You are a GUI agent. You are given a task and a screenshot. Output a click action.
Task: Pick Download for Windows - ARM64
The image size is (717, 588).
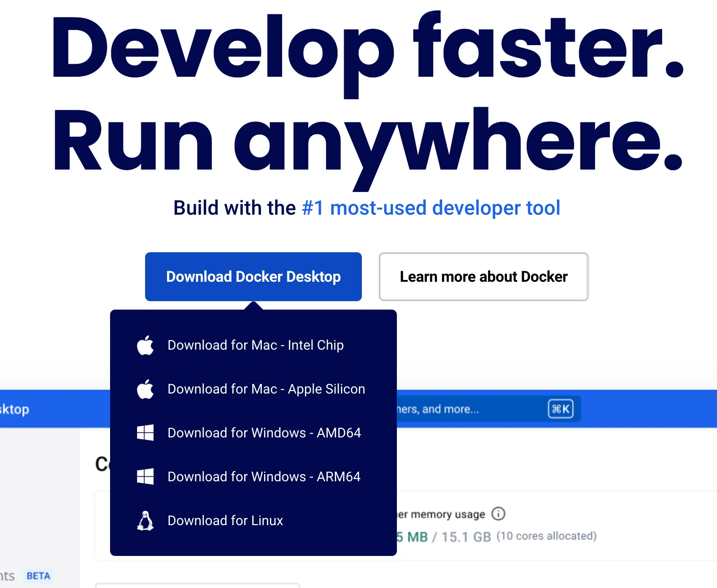(264, 477)
